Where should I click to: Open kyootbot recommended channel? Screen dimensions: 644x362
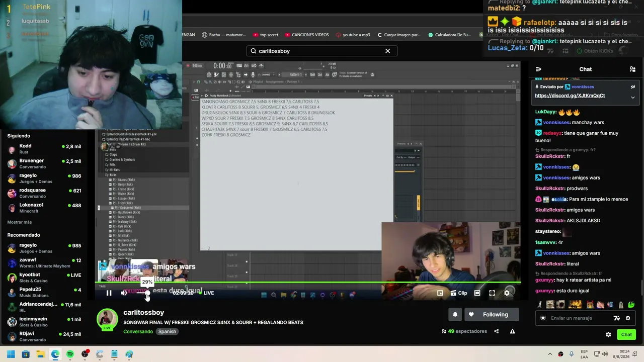pos(44,278)
